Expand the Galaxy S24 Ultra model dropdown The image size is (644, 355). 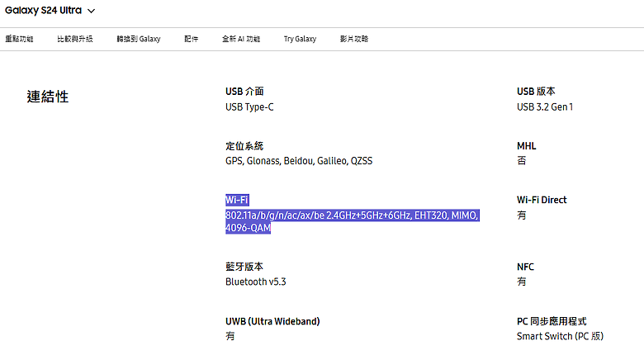tap(50, 10)
